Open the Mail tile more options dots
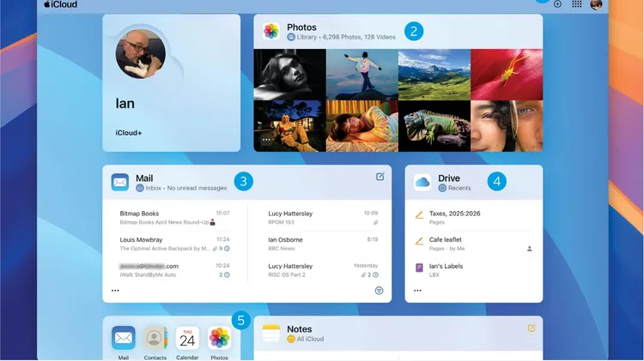 pyautogui.click(x=115, y=291)
